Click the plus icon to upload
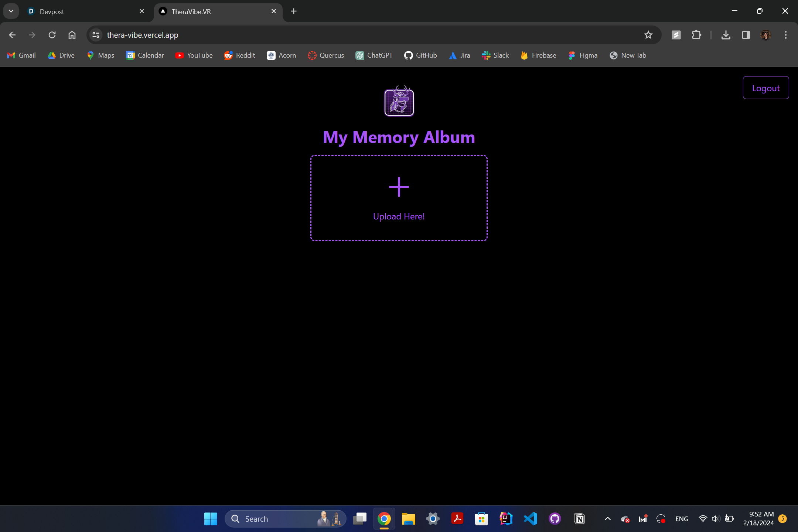798x532 pixels. [399, 187]
